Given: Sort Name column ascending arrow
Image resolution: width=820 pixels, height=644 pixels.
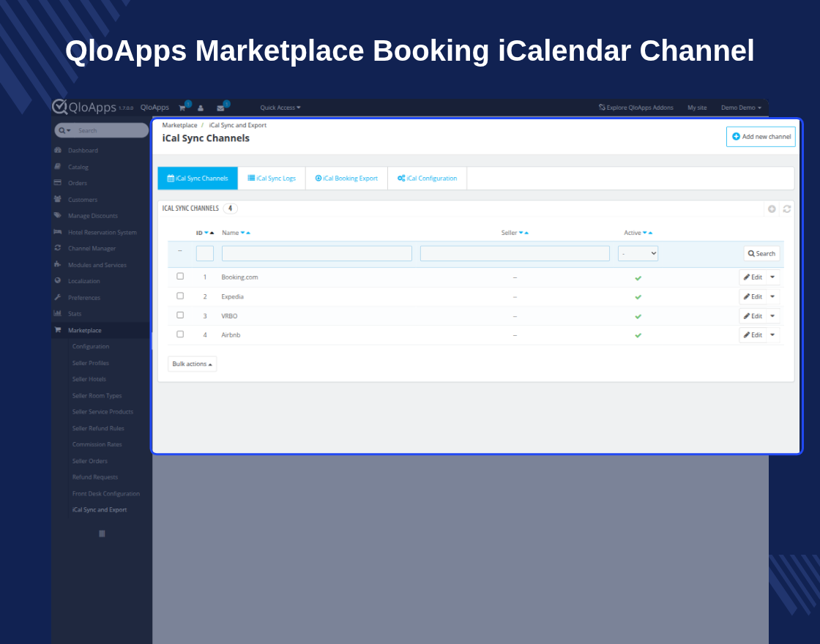Looking at the screenshot, I should pos(248,233).
